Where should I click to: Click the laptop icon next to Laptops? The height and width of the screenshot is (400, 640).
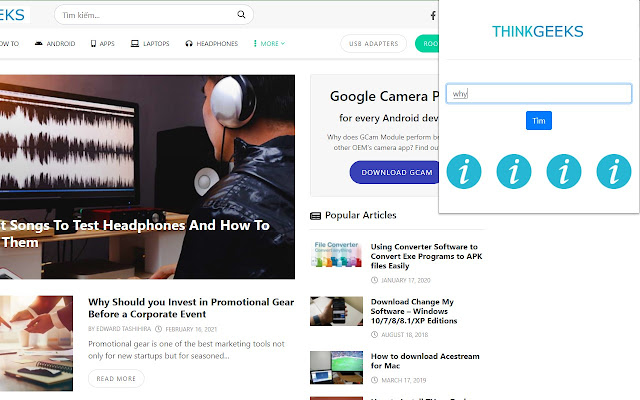135,43
